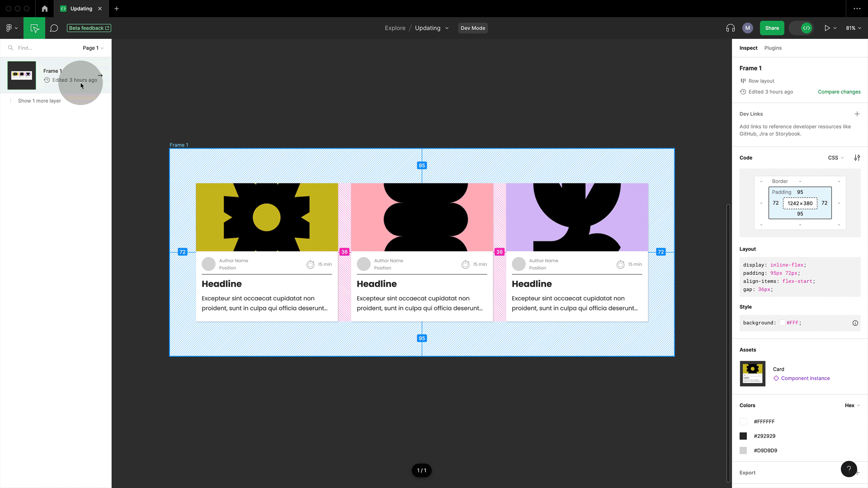Viewport: 868px width, 488px height.
Task: Click Show 1 more layer
Action: coord(39,101)
